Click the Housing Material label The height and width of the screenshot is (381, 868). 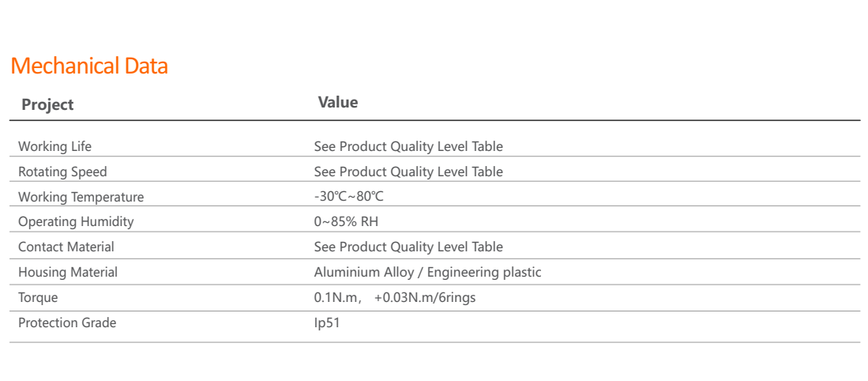click(x=68, y=272)
